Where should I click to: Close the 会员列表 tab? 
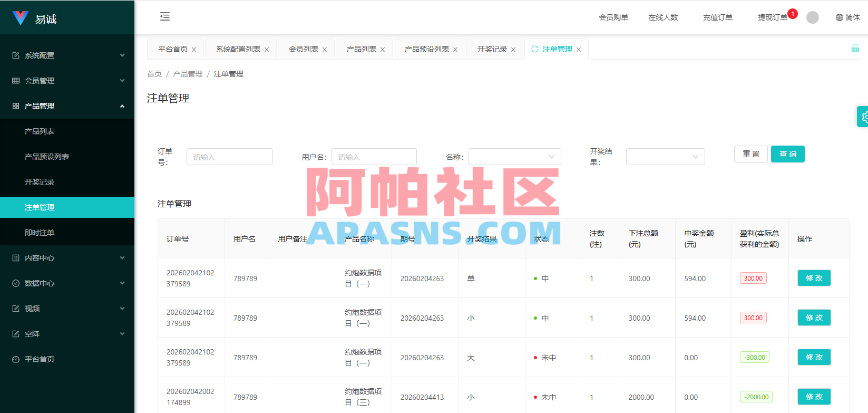click(325, 50)
